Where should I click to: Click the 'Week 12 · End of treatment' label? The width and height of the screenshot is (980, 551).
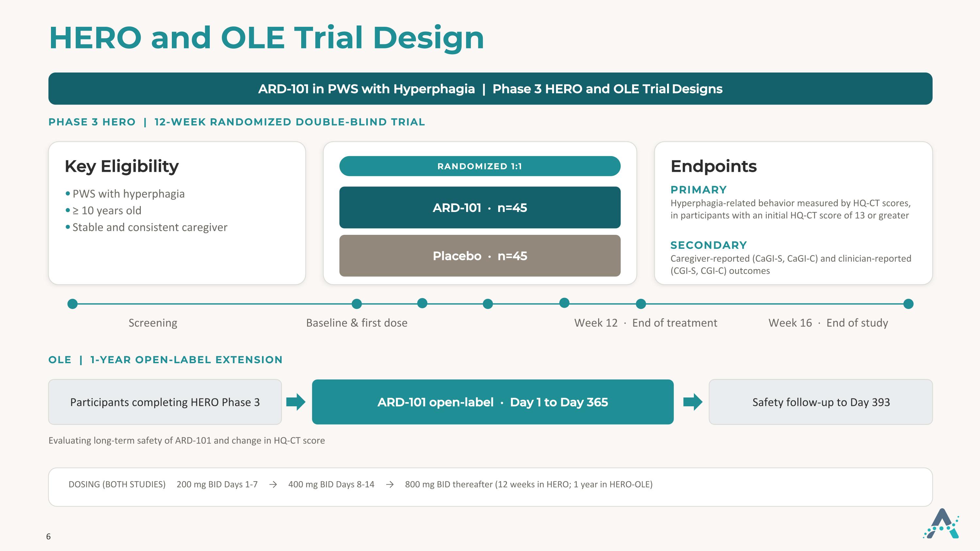tap(645, 323)
